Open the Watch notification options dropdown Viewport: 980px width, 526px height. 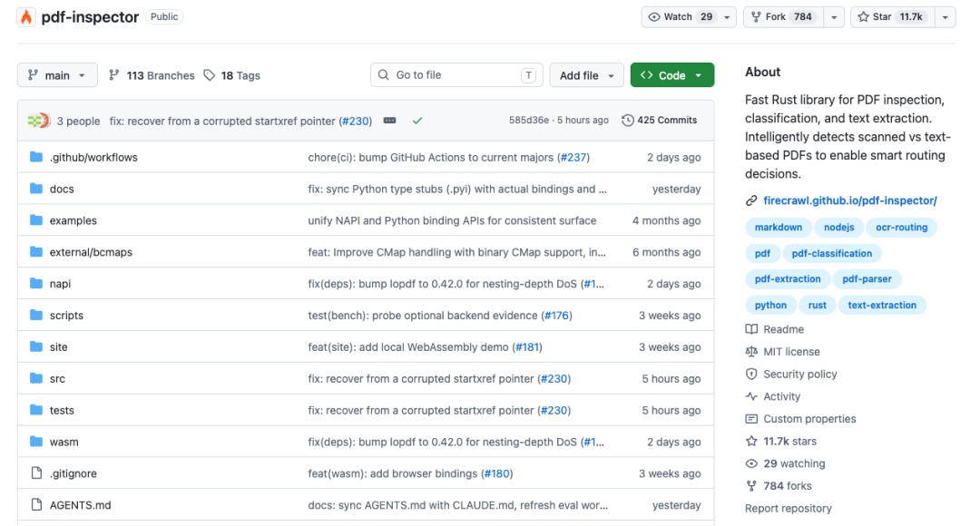pyautogui.click(x=727, y=17)
